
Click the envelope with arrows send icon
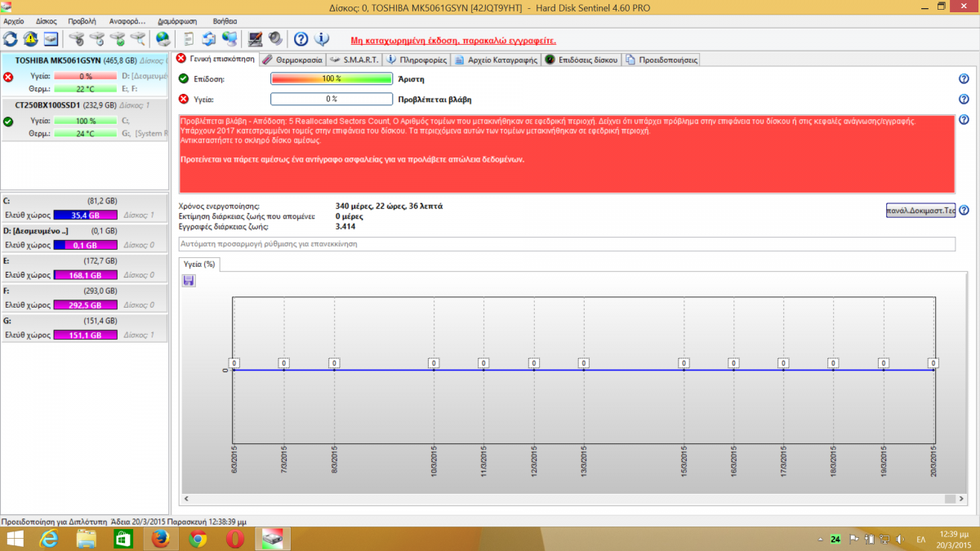coord(209,38)
